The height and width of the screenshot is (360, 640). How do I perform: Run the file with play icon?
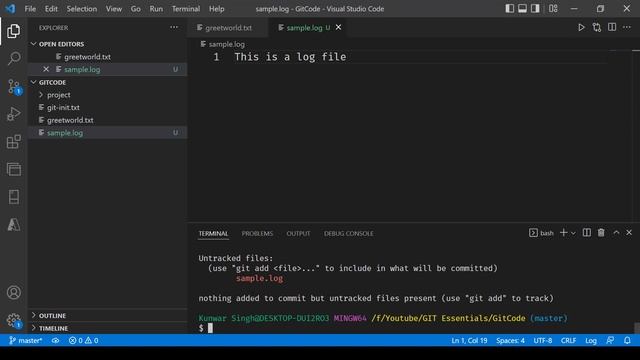pyautogui.click(x=581, y=27)
